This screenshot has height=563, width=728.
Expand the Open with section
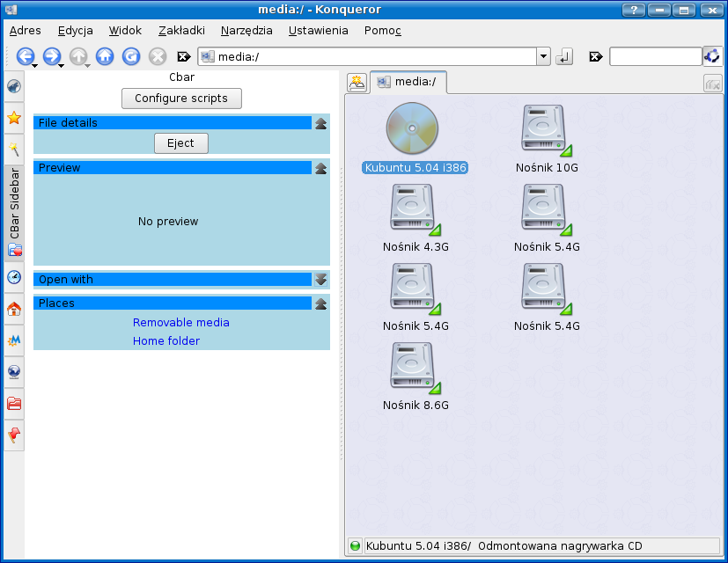320,280
